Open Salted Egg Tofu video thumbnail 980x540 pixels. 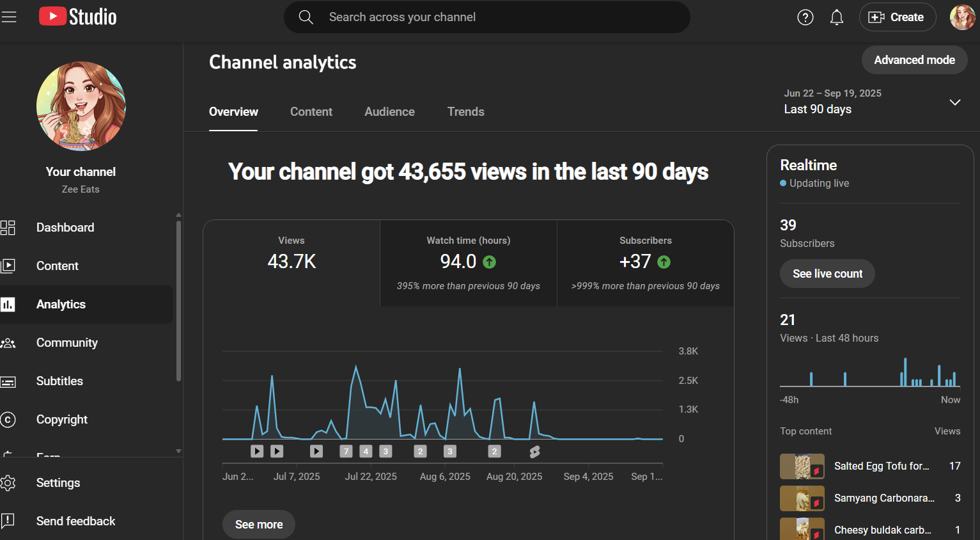coord(802,466)
